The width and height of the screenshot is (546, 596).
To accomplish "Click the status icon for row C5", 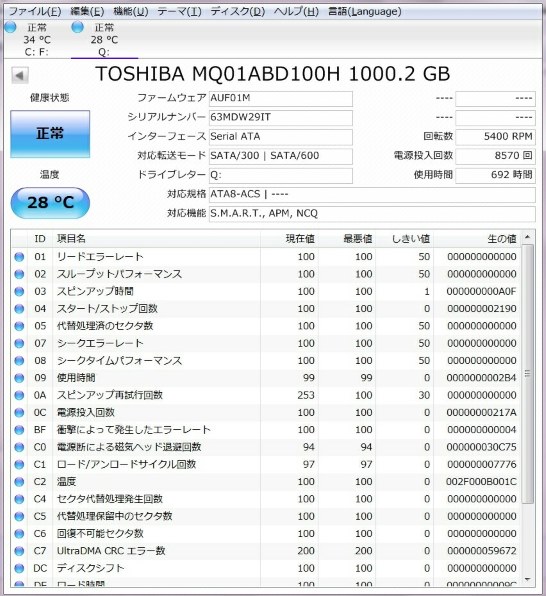I will 19,517.
